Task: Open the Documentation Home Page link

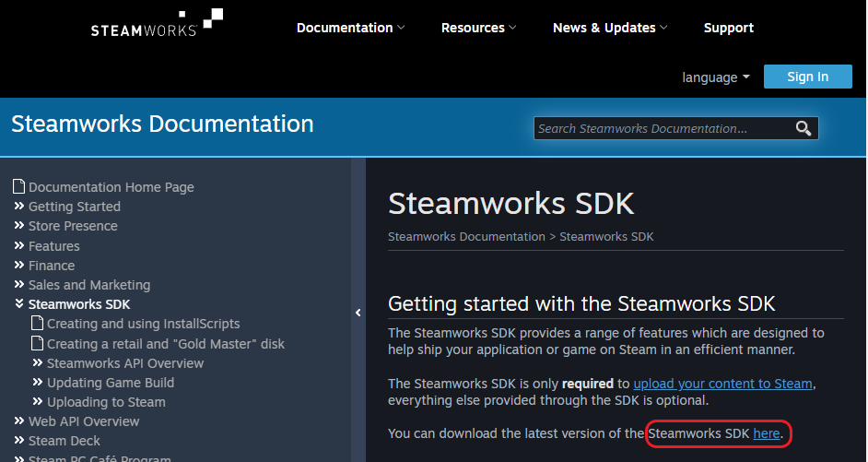Action: (x=111, y=187)
